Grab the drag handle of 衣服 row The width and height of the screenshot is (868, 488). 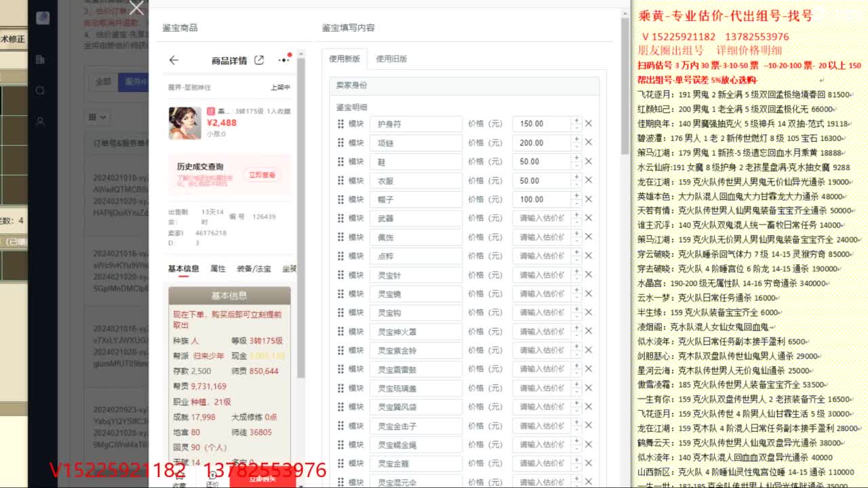pos(340,180)
